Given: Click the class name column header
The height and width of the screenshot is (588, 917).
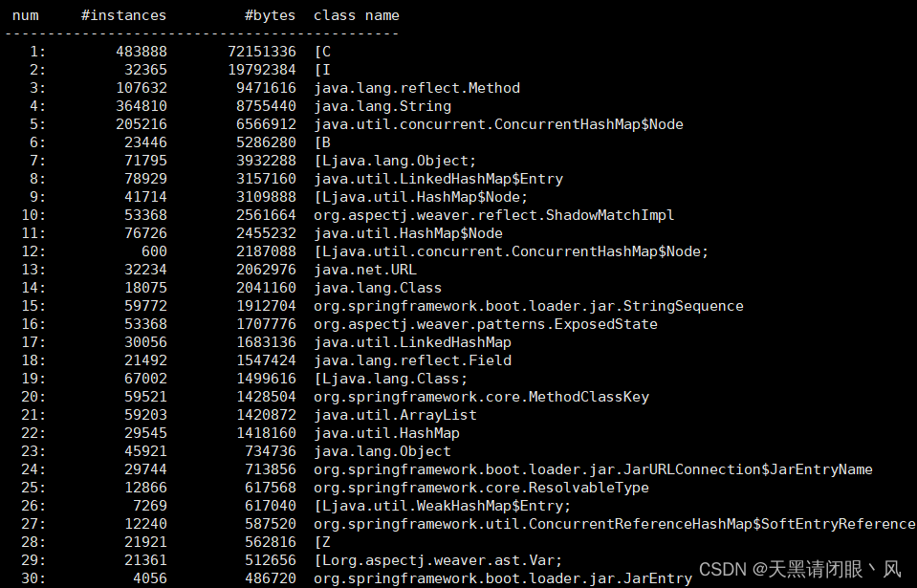Looking at the screenshot, I should click(356, 14).
